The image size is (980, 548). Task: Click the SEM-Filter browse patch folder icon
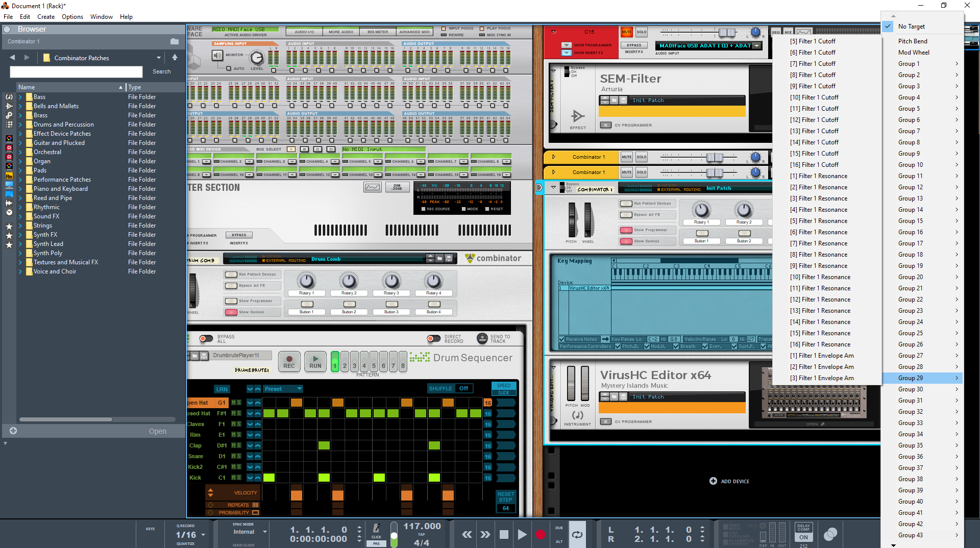(x=614, y=101)
